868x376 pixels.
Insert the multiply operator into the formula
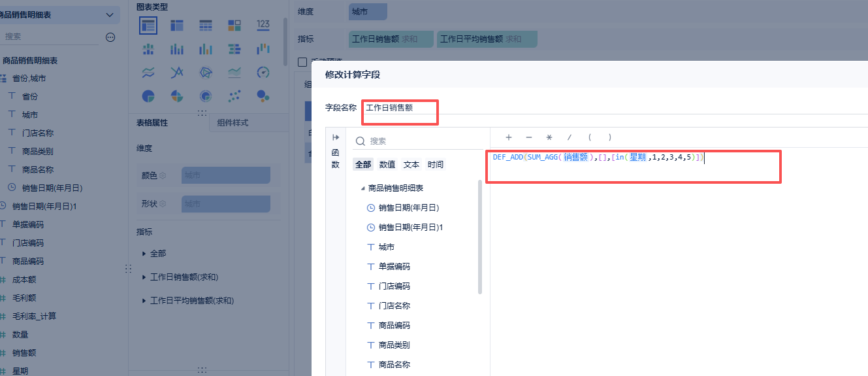[x=549, y=137]
